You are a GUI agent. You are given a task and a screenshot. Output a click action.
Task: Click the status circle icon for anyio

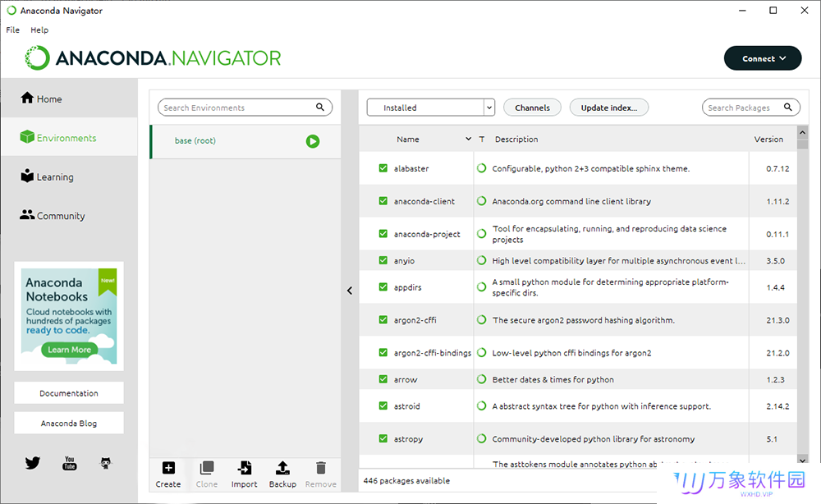click(x=482, y=260)
